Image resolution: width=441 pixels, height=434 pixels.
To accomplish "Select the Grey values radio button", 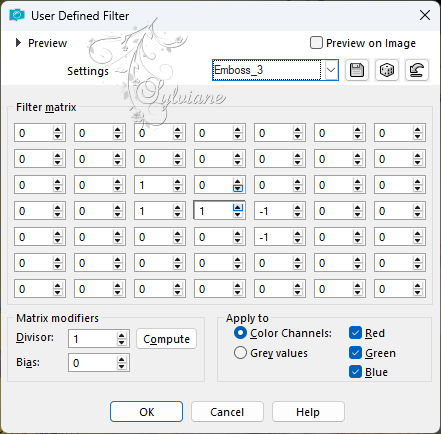I will tap(240, 353).
